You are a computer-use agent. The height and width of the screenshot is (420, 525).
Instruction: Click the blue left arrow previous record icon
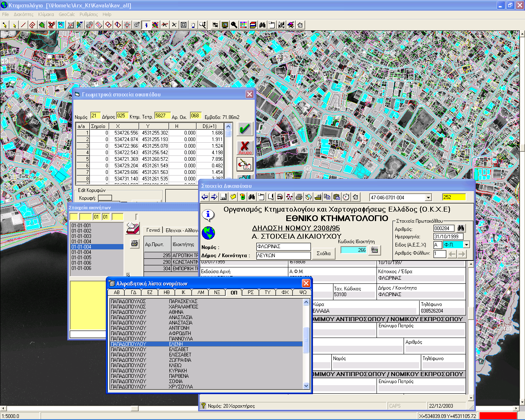[205, 197]
